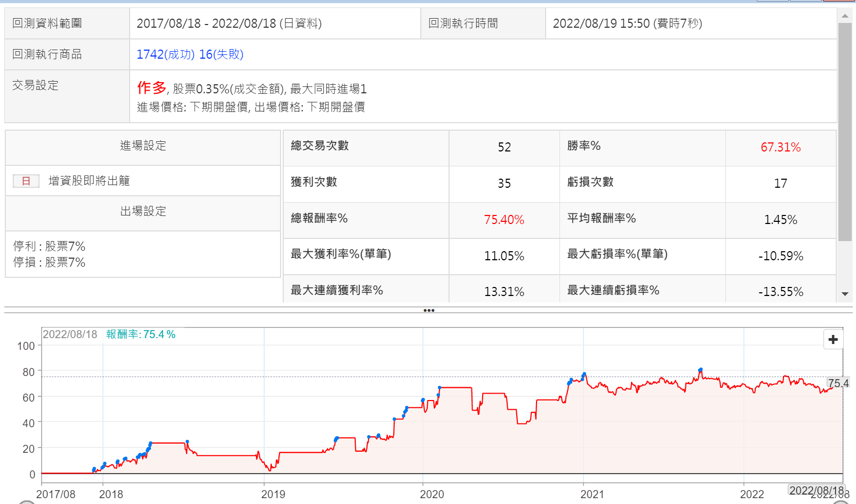Click the 報酬率: 75.4 % chart legend
Viewport: 856px width, 504px height.
tap(141, 334)
